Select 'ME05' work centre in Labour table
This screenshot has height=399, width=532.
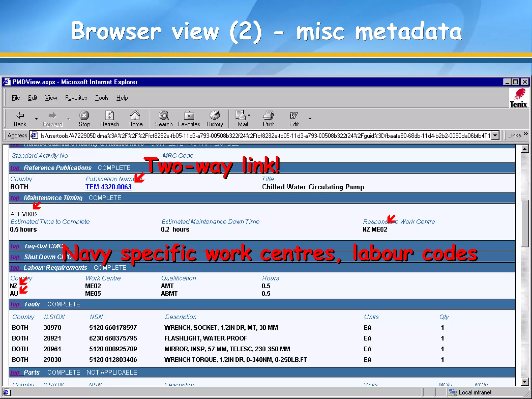coord(93,294)
